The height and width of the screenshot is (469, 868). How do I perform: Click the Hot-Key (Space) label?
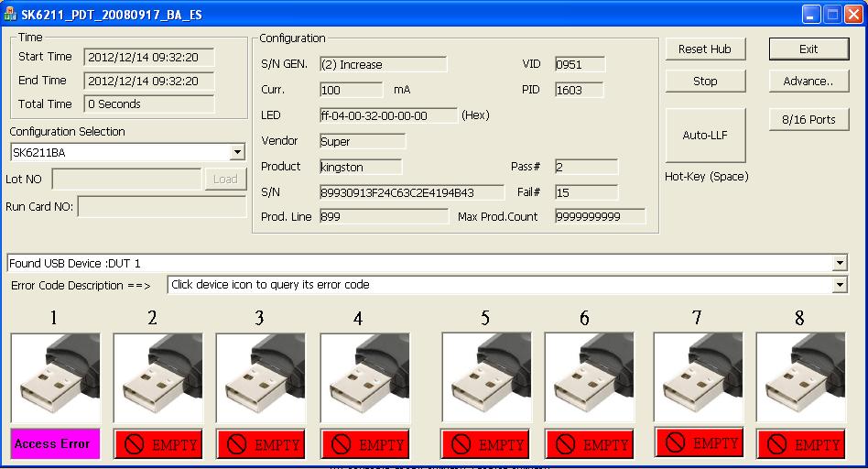pyautogui.click(x=706, y=177)
